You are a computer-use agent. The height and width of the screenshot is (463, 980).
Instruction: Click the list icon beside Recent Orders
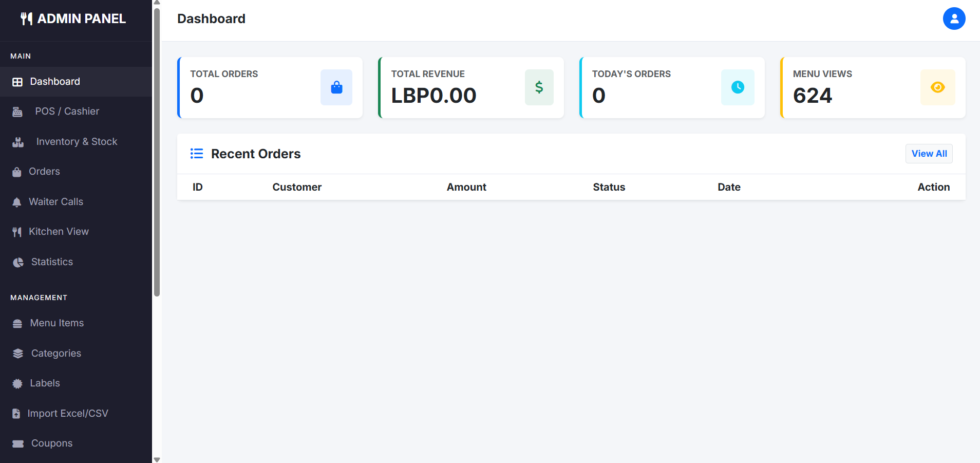tap(197, 154)
